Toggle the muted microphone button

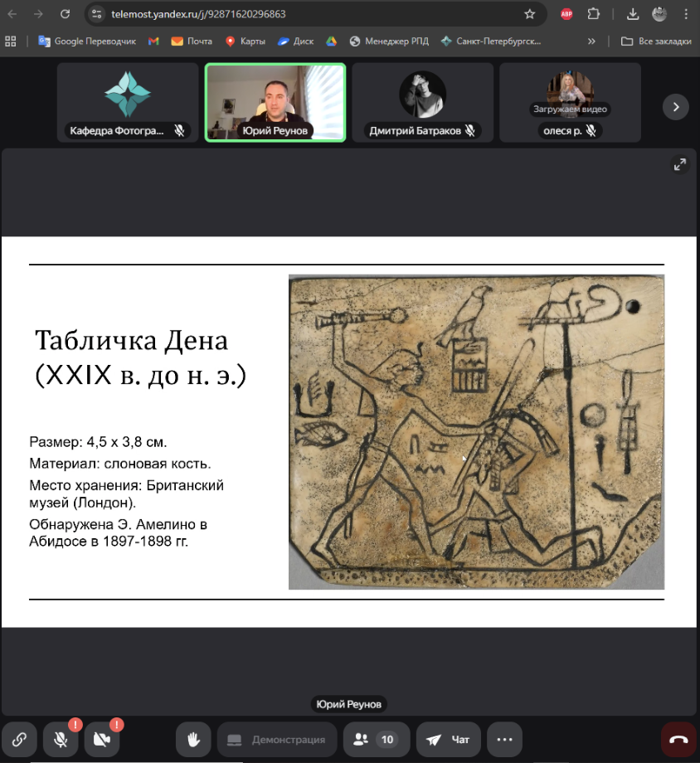click(x=61, y=739)
